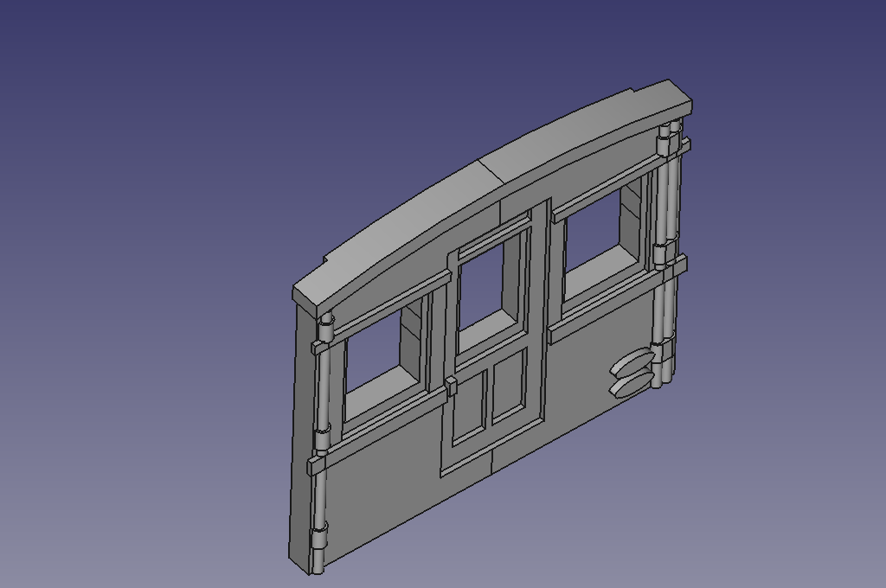Select the arched roof's right top surface
Viewport: 886px width, 588px height.
pyautogui.click(x=588, y=130)
